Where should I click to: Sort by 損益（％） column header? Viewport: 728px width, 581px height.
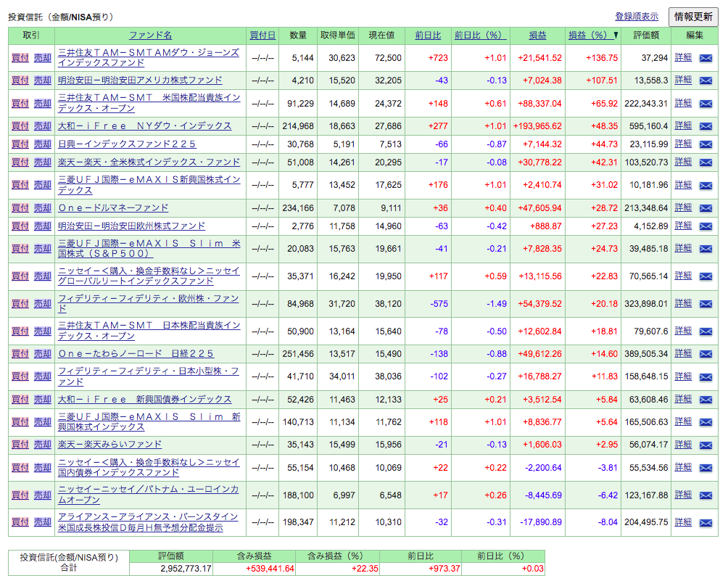[590, 36]
